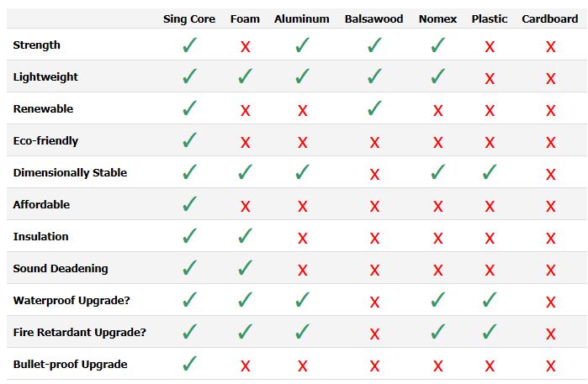
Task: Click Aluminum's red X in the Affordable row
Action: point(302,206)
